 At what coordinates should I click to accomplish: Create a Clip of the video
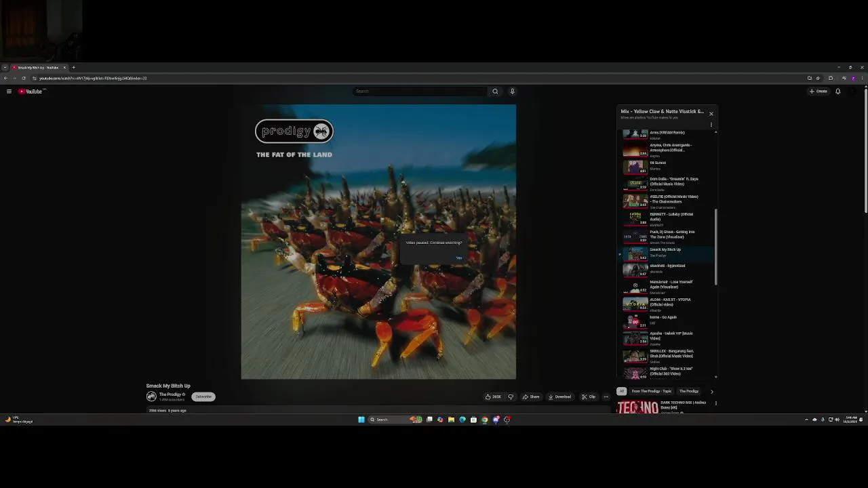589,397
